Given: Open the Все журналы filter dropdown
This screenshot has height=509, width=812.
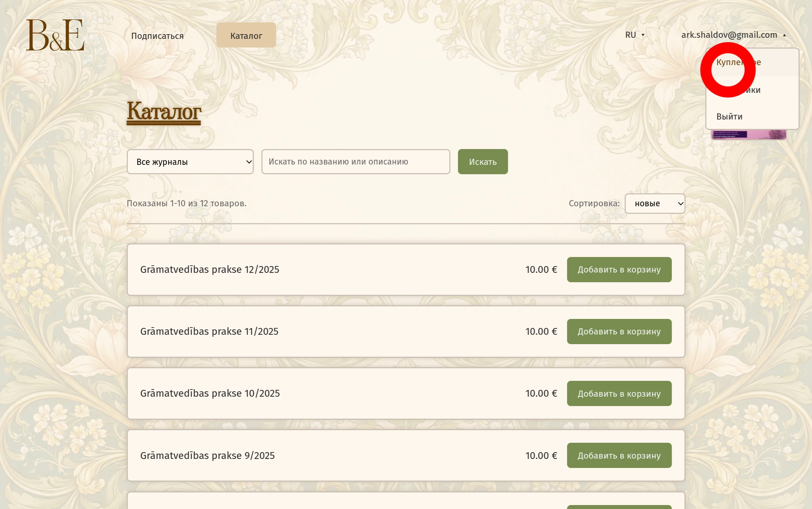Looking at the screenshot, I should 190,162.
